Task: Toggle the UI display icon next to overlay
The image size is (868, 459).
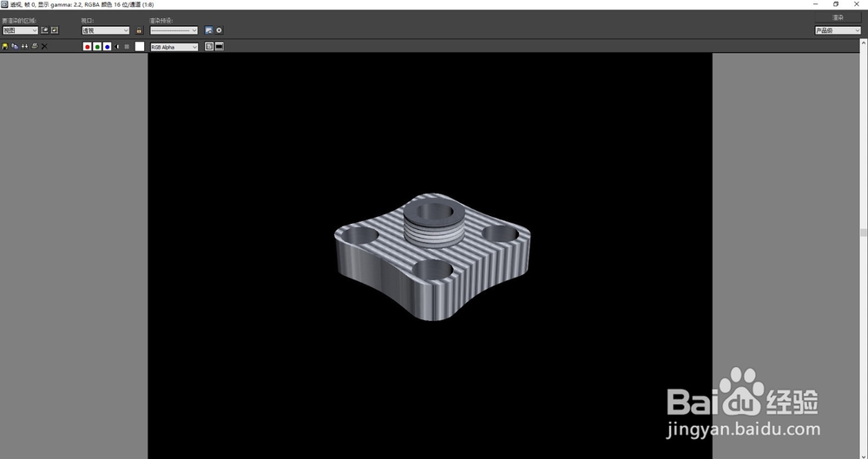Action: pos(220,47)
